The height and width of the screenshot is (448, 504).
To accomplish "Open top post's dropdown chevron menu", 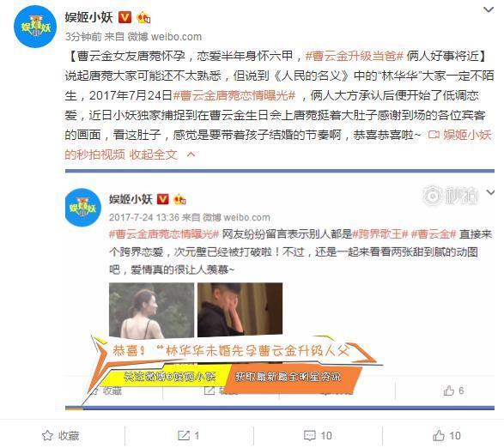I will click(x=489, y=10).
